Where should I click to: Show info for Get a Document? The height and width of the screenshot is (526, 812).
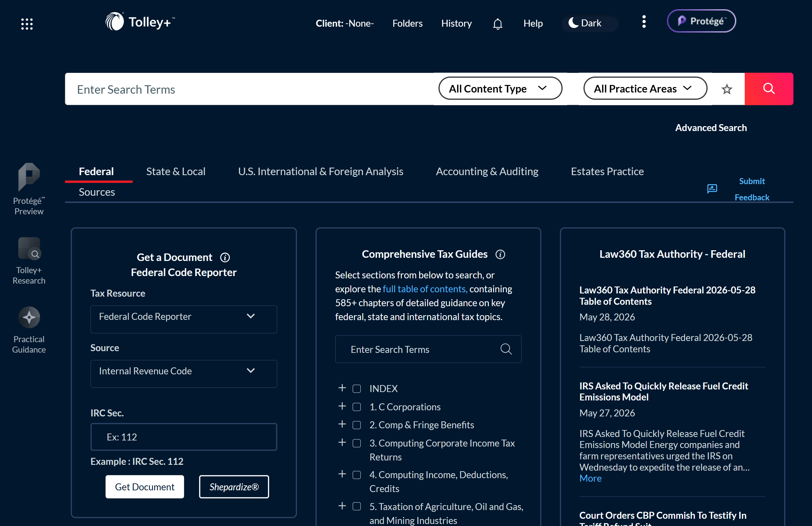click(x=225, y=257)
